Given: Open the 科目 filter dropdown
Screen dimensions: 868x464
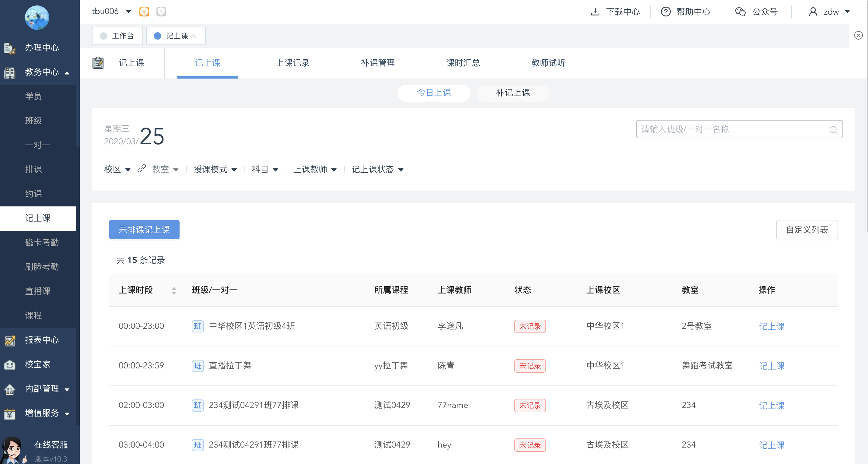Looking at the screenshot, I should coord(265,169).
